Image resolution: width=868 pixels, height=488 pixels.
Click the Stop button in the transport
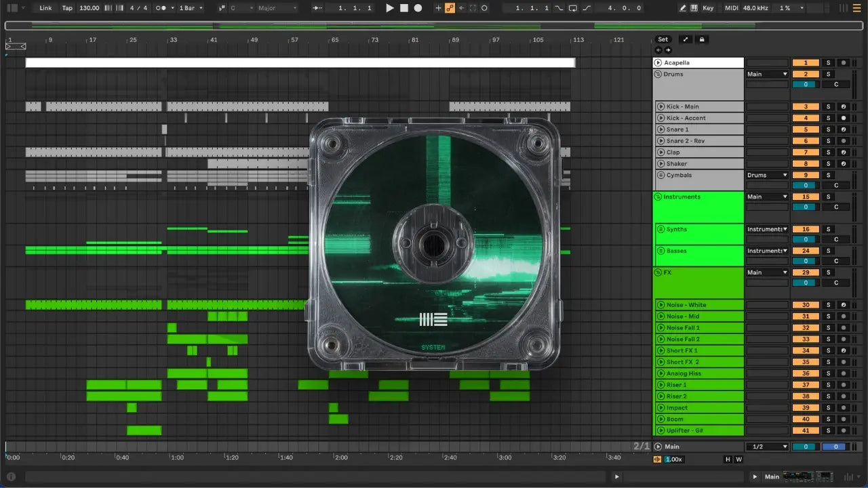(x=403, y=8)
